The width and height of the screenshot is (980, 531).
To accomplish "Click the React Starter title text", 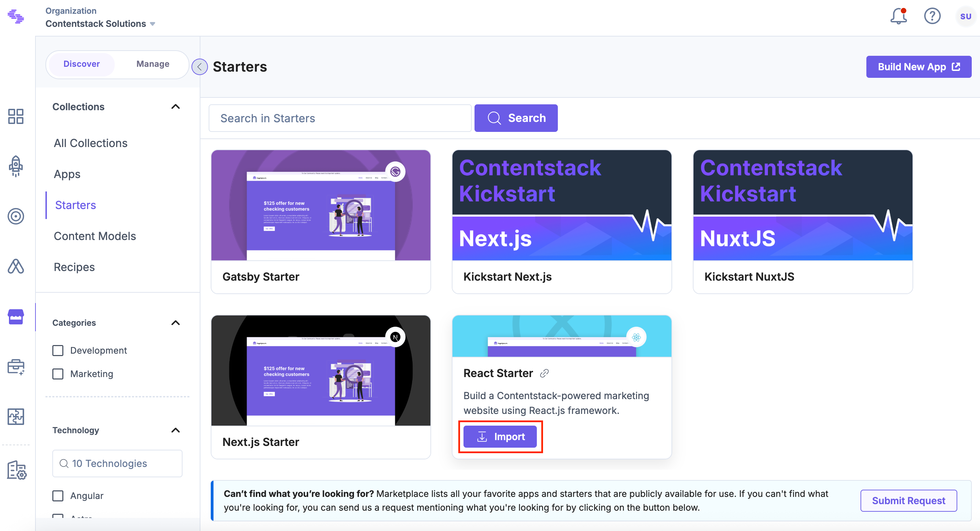I will (x=498, y=373).
